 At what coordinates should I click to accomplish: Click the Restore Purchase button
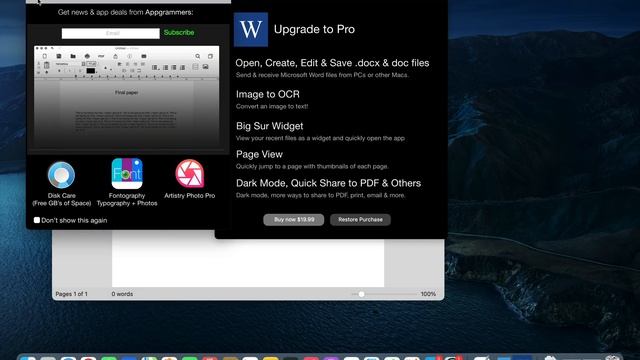(x=360, y=220)
